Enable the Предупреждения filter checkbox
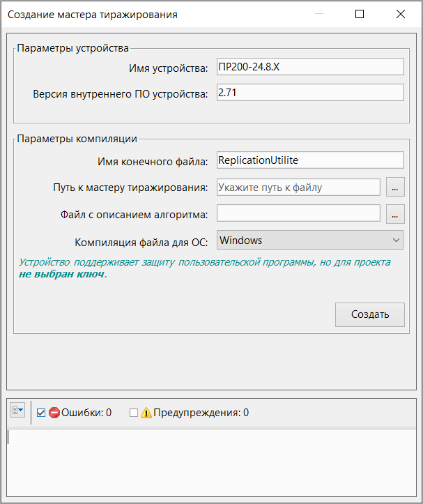This screenshot has height=504, width=423. click(x=134, y=413)
